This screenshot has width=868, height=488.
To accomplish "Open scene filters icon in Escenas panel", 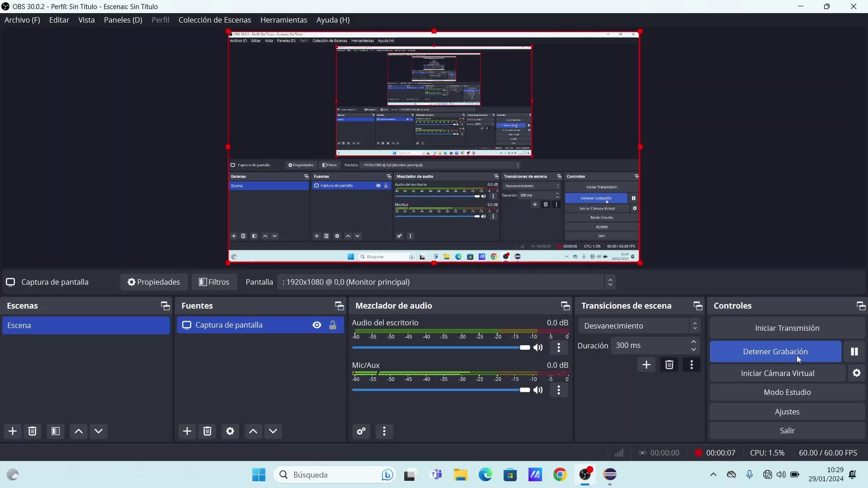I will 56,432.
